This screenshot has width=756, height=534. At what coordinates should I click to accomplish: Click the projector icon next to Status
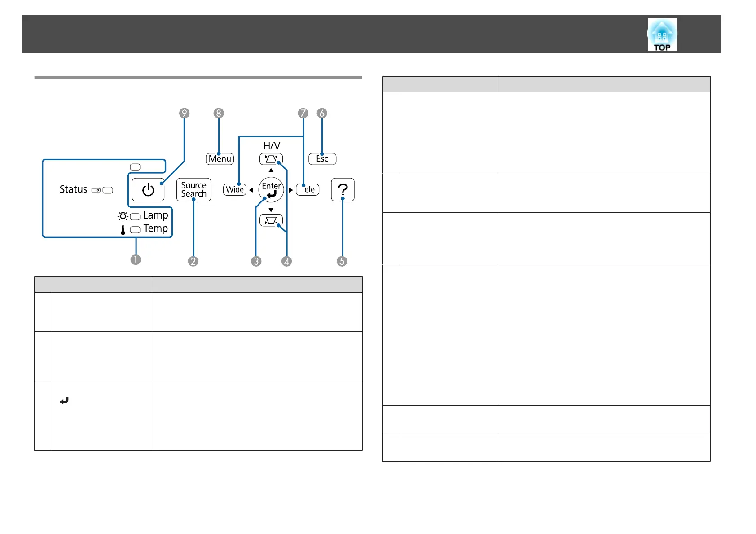[x=96, y=190]
